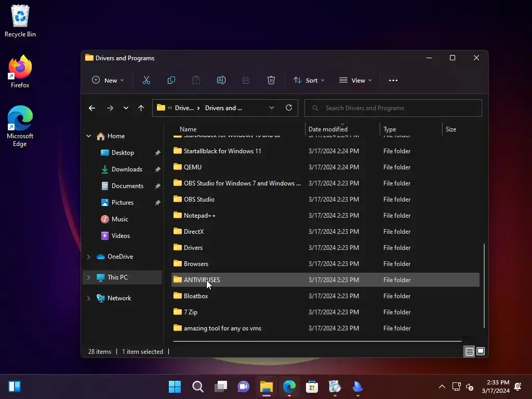Select the OBS Studio folder
Screen dimensions: 532x399
325,199
